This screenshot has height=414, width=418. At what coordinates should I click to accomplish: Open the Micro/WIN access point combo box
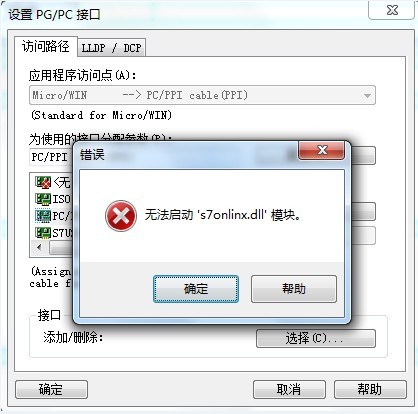[x=202, y=95]
